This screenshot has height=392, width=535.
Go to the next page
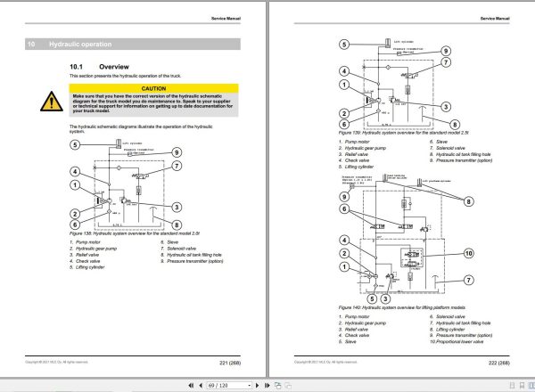(258, 386)
